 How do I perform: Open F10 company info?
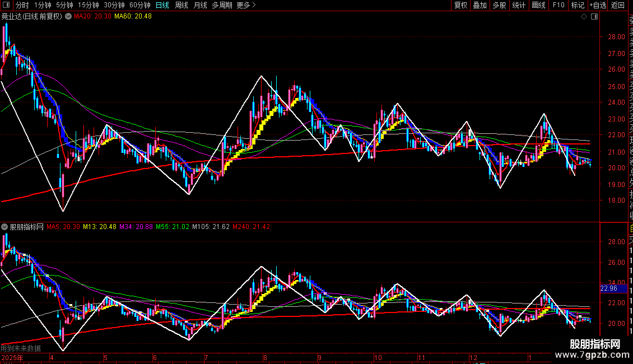click(x=558, y=5)
